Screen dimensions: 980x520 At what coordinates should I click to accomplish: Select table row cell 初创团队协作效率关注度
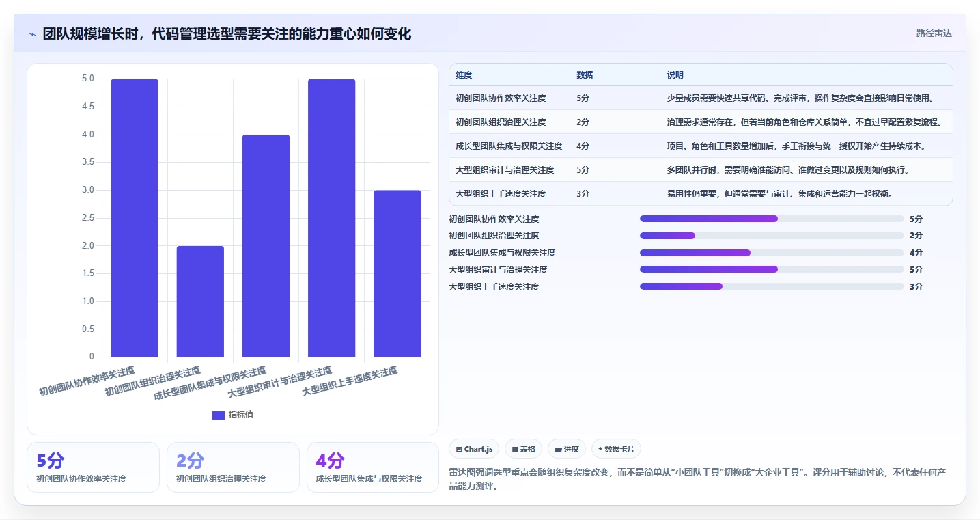501,98
